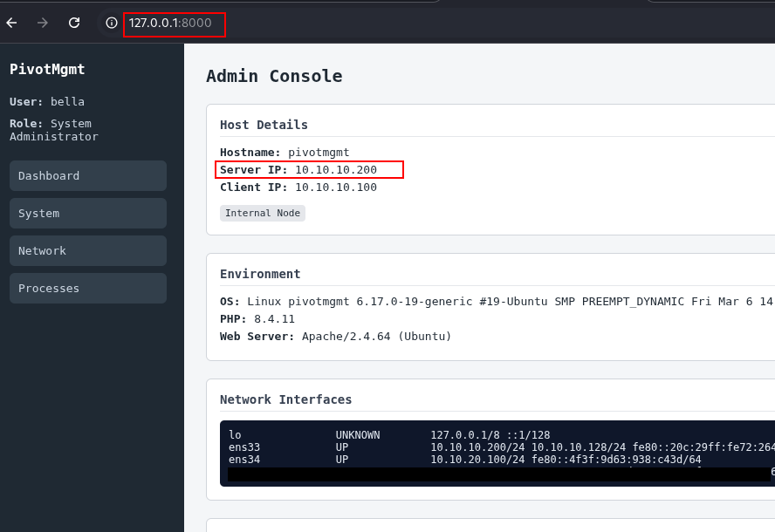Open the Processes sidebar item

pyautogui.click(x=87, y=288)
